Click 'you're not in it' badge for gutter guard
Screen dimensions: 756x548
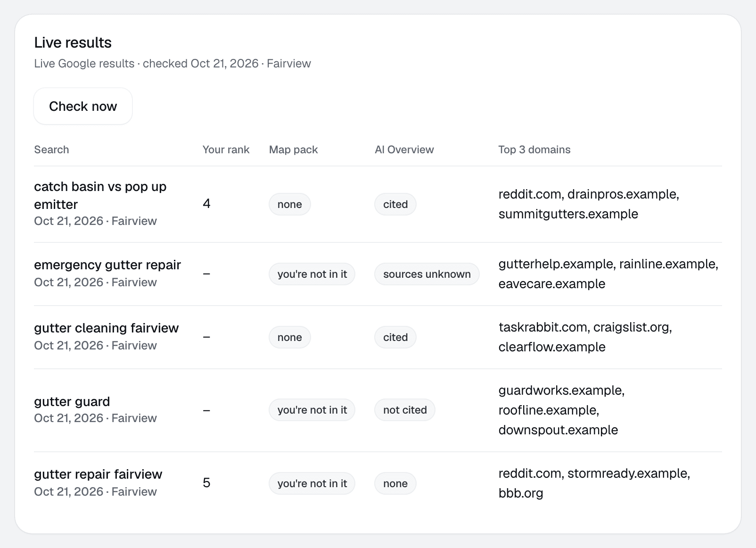[312, 410]
